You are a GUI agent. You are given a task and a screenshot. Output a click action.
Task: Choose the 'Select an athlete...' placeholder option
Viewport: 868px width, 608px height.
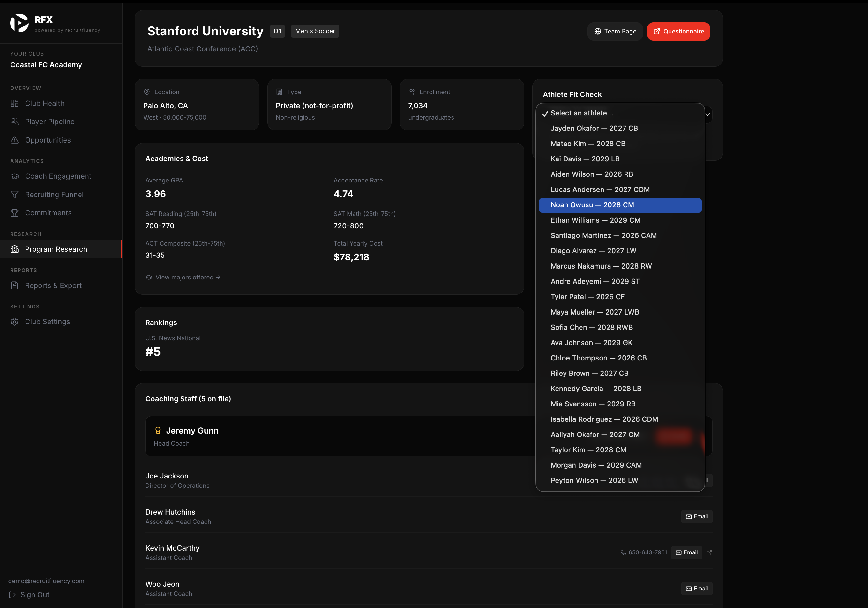(x=620, y=113)
